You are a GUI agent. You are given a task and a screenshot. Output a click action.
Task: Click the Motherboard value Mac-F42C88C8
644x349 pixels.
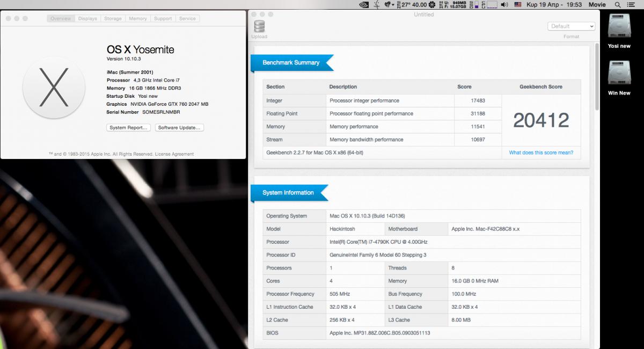[486, 229]
